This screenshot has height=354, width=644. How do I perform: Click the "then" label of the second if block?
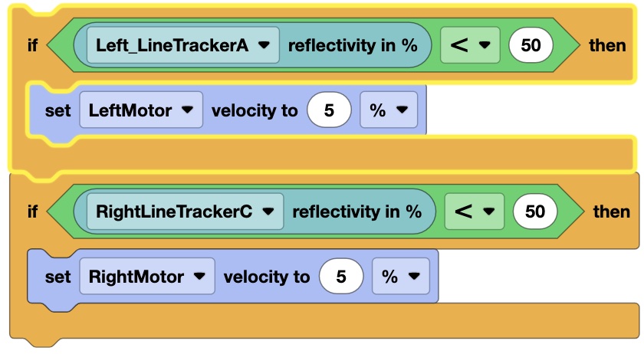tap(612, 211)
